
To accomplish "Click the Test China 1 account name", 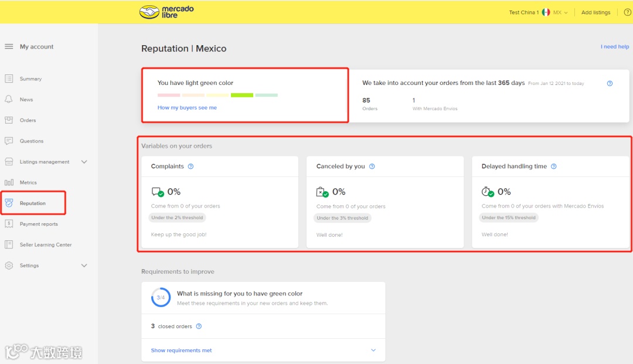I will point(523,12).
